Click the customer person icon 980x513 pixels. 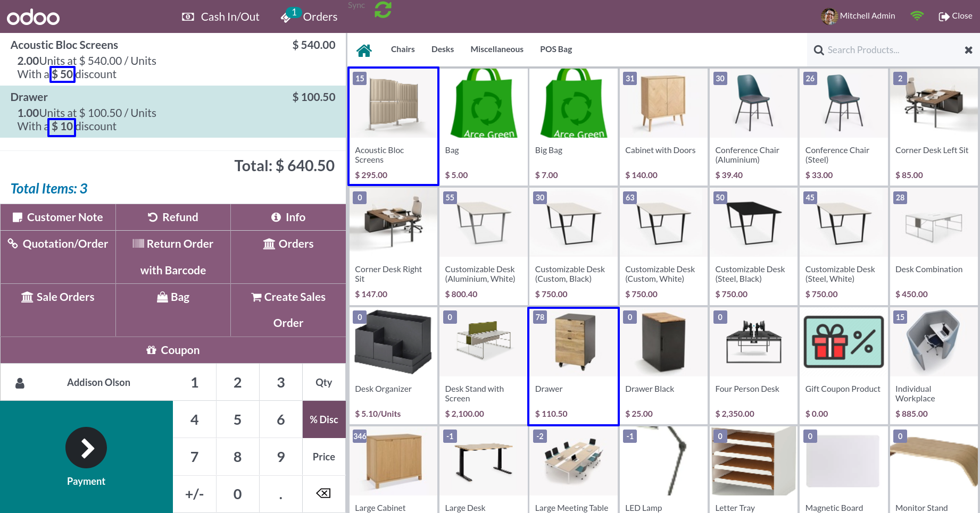(x=20, y=383)
